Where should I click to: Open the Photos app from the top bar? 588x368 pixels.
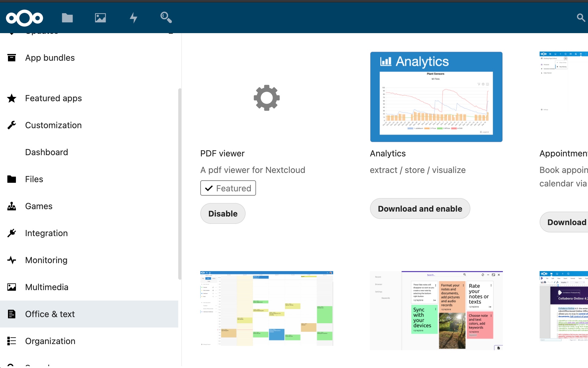(x=100, y=18)
